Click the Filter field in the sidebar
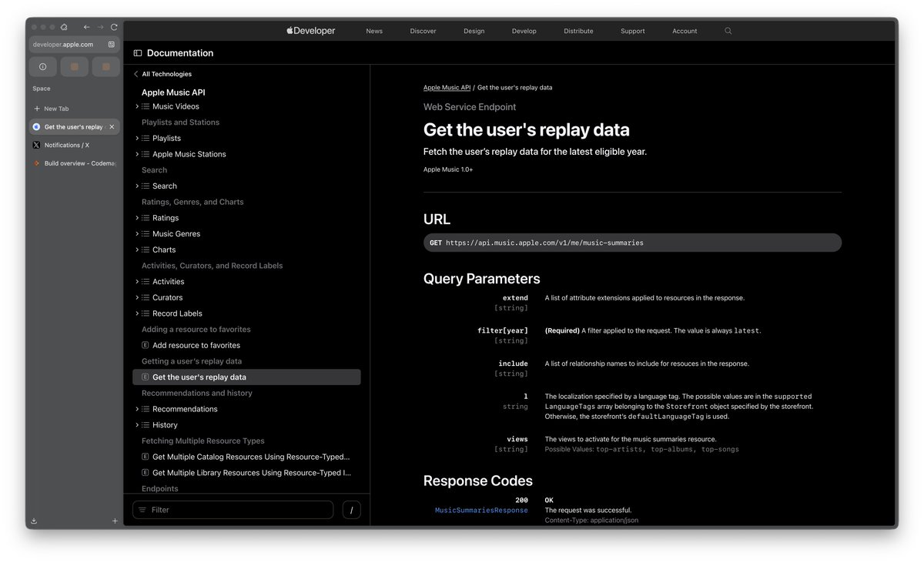This screenshot has width=924, height=563. pos(233,510)
